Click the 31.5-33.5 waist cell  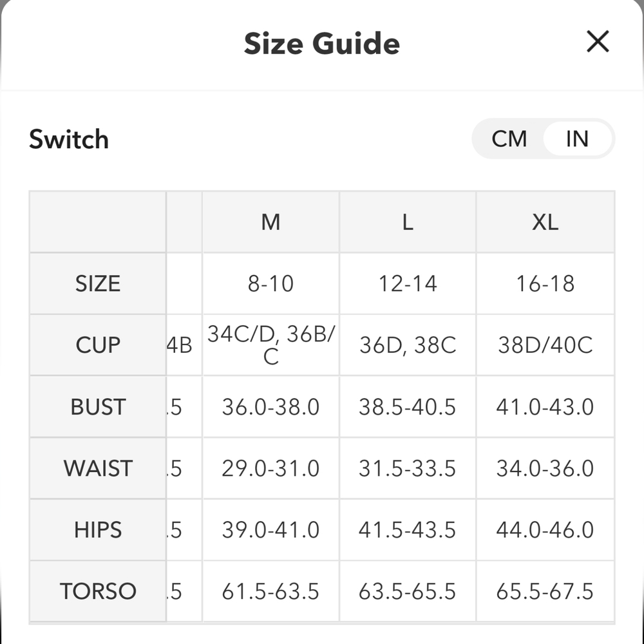click(408, 468)
